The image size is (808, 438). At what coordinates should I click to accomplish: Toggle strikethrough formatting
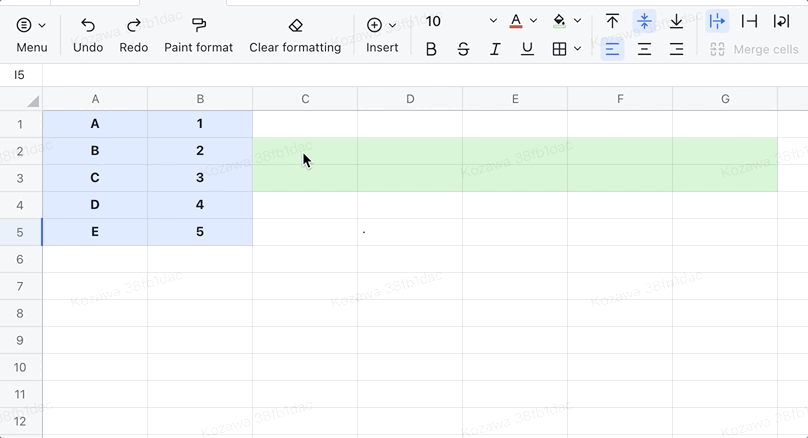[463, 49]
